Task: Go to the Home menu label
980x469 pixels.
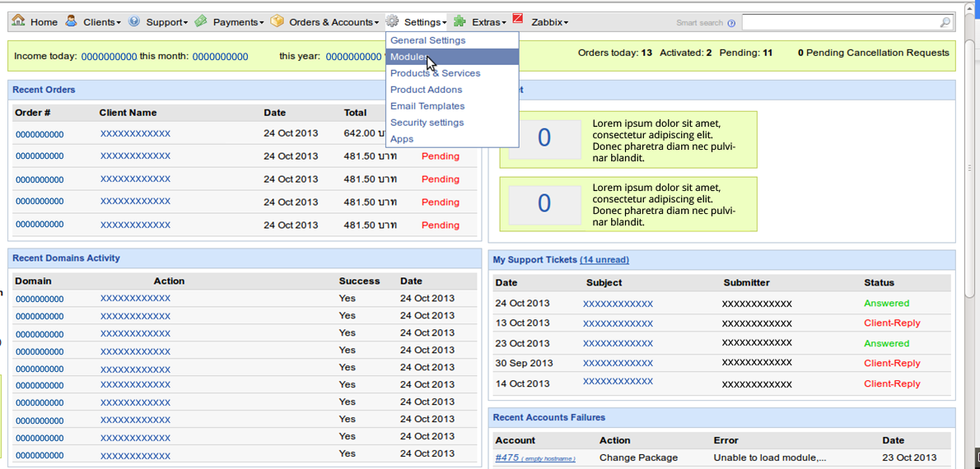Action: pyautogui.click(x=44, y=22)
